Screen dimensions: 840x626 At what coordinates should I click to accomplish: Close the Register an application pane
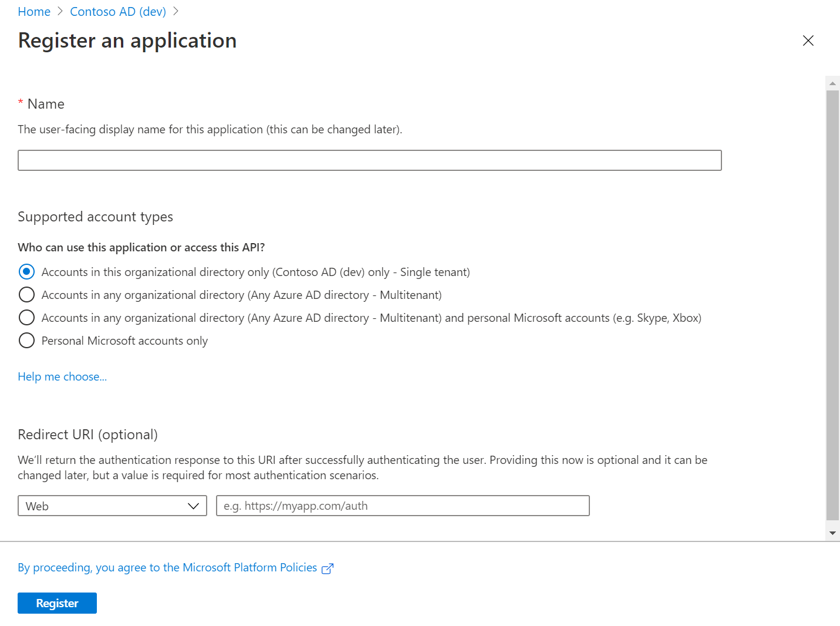(808, 41)
